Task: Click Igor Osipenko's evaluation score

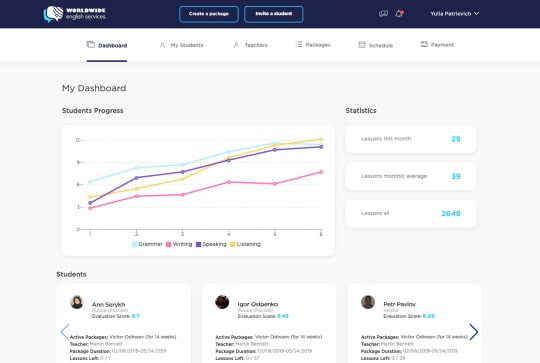Action: pos(283,316)
